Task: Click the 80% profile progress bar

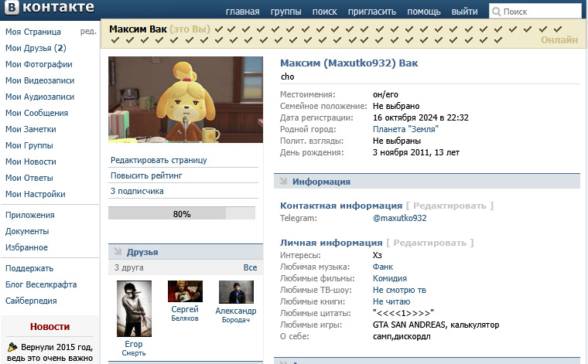Action: pos(182,213)
